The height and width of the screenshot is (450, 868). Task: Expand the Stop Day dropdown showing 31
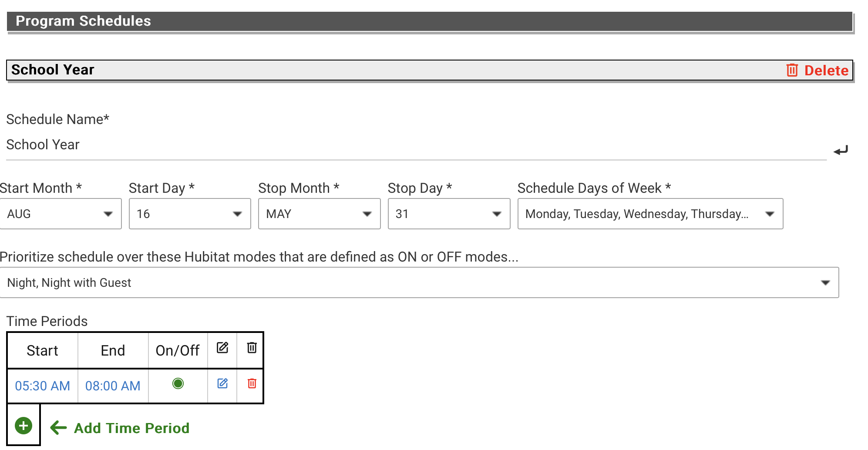tap(449, 214)
